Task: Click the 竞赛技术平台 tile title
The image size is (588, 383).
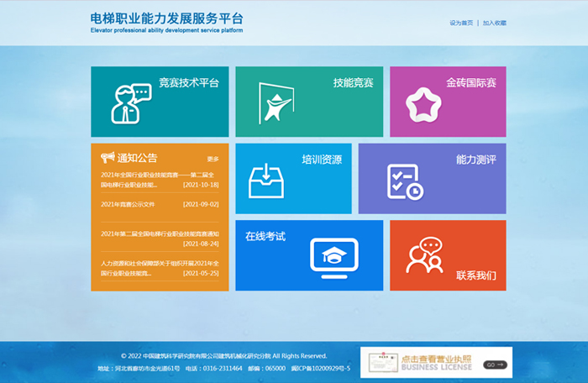Action: (189, 82)
